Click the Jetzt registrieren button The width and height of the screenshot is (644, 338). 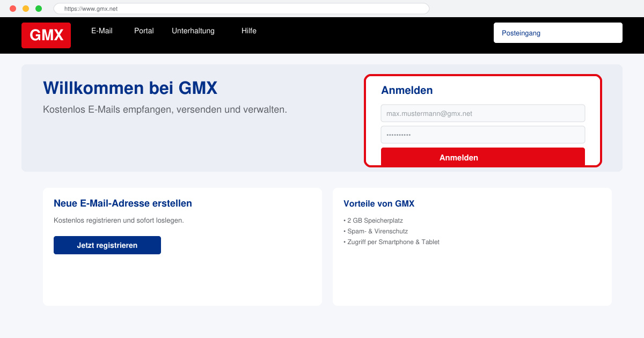click(x=107, y=245)
